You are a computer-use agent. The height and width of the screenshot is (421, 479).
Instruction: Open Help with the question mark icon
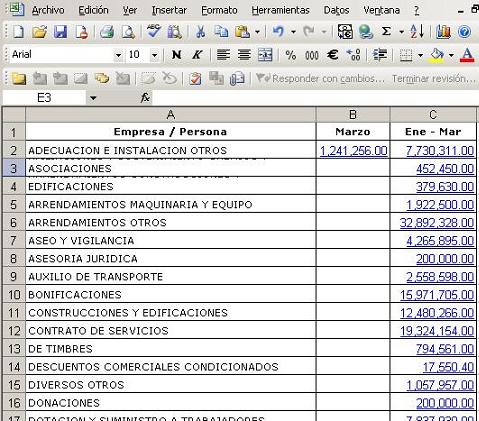(464, 32)
